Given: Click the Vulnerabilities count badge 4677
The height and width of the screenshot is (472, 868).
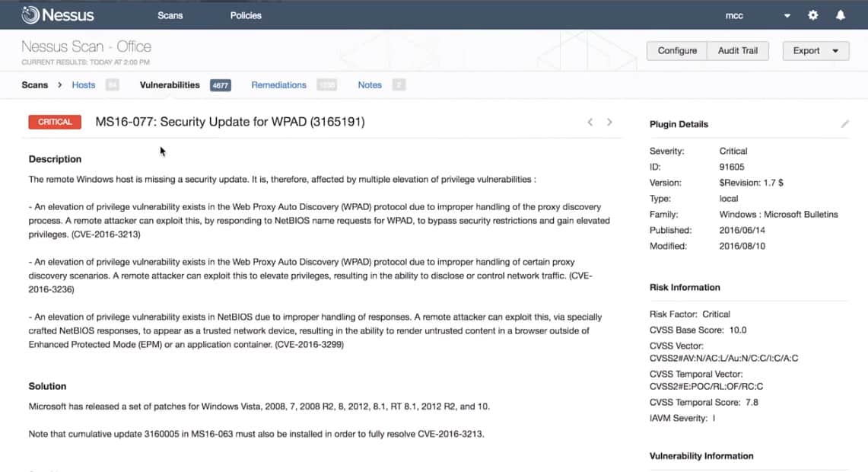Looking at the screenshot, I should (x=221, y=85).
